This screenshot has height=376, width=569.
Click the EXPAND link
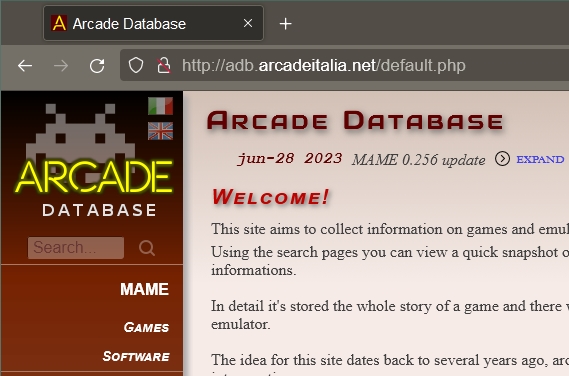pos(540,159)
